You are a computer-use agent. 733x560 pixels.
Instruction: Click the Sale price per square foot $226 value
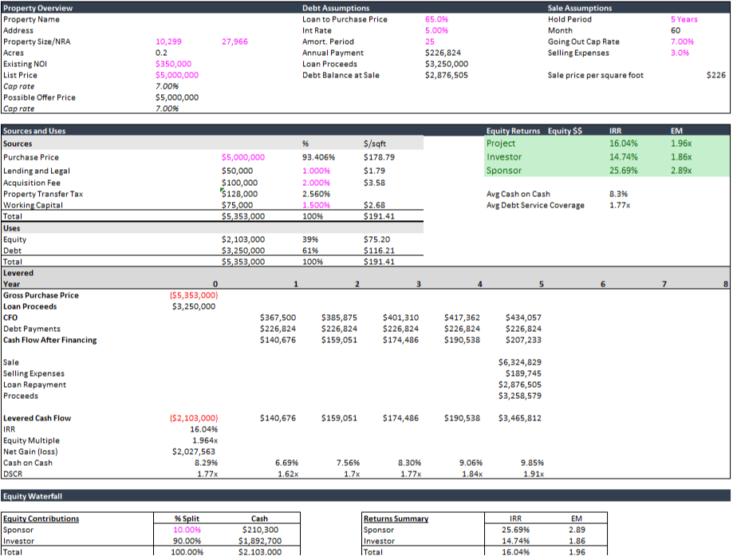click(716, 75)
